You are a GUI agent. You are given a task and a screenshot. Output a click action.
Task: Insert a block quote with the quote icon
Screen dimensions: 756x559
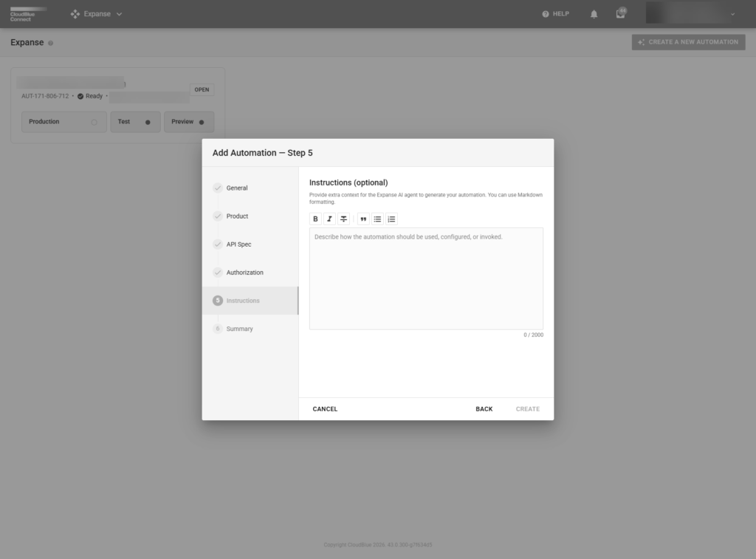pyautogui.click(x=363, y=219)
